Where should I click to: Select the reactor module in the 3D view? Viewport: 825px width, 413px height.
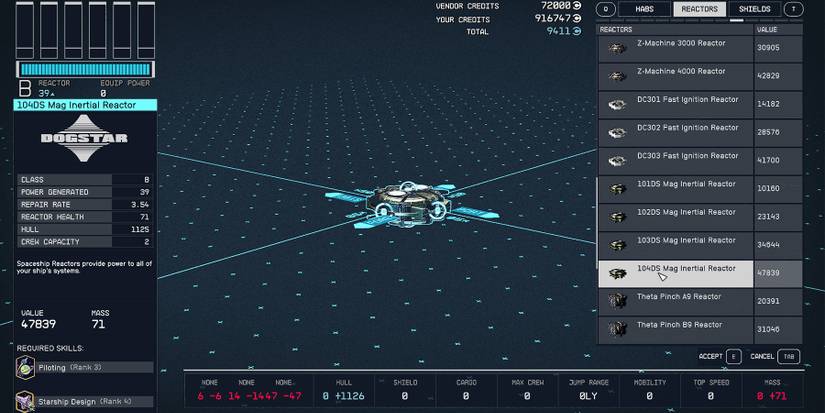tap(408, 204)
